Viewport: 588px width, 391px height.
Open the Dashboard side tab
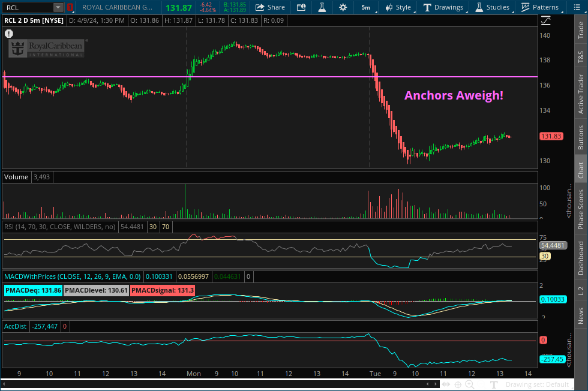tap(581, 258)
